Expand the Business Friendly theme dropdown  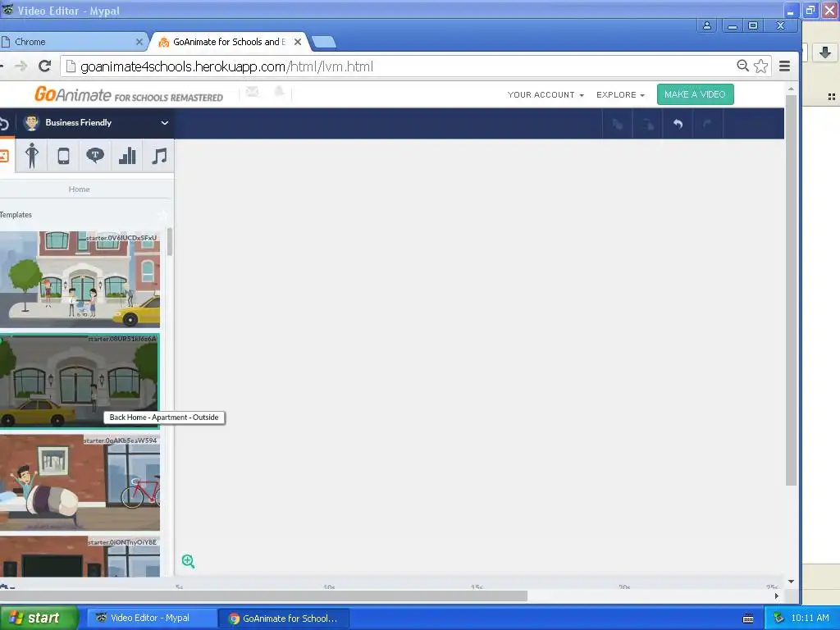click(x=164, y=123)
